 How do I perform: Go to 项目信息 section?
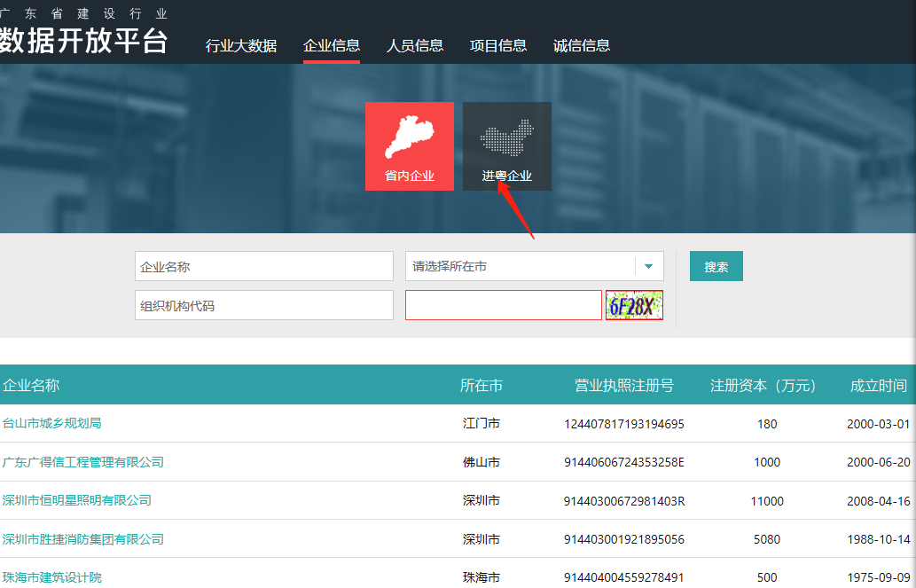point(498,45)
